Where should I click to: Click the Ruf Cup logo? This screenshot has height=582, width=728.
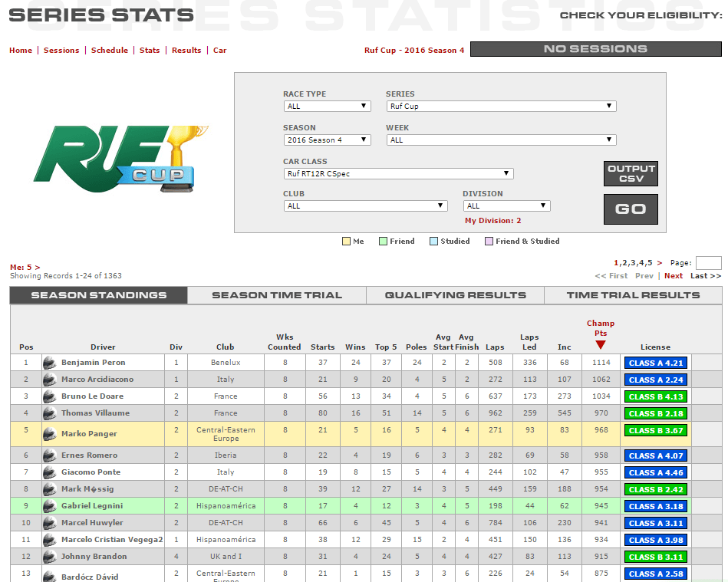pos(120,159)
